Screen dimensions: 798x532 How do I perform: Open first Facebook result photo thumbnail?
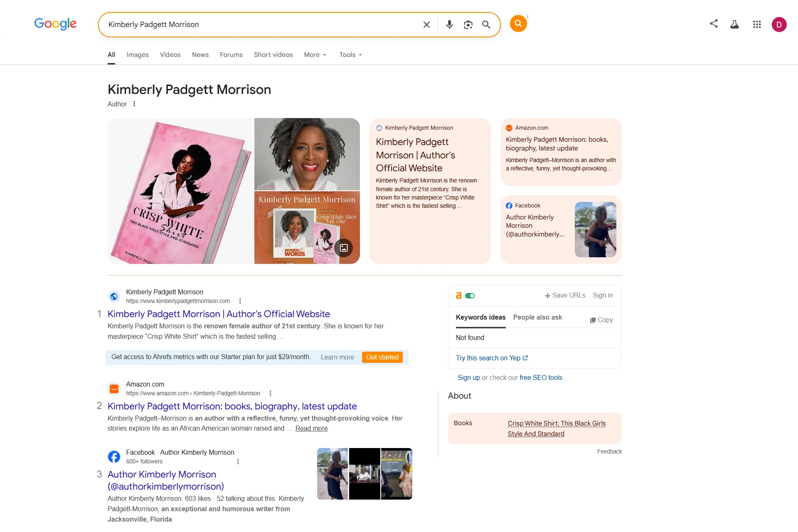pos(332,474)
